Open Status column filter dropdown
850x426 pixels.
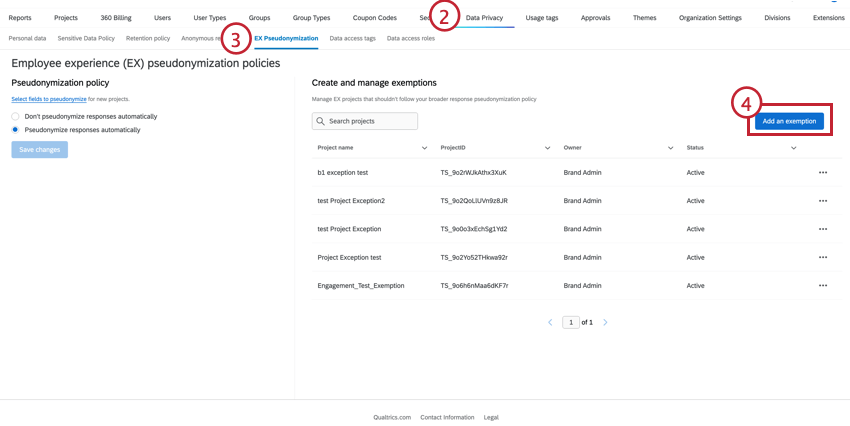[793, 148]
